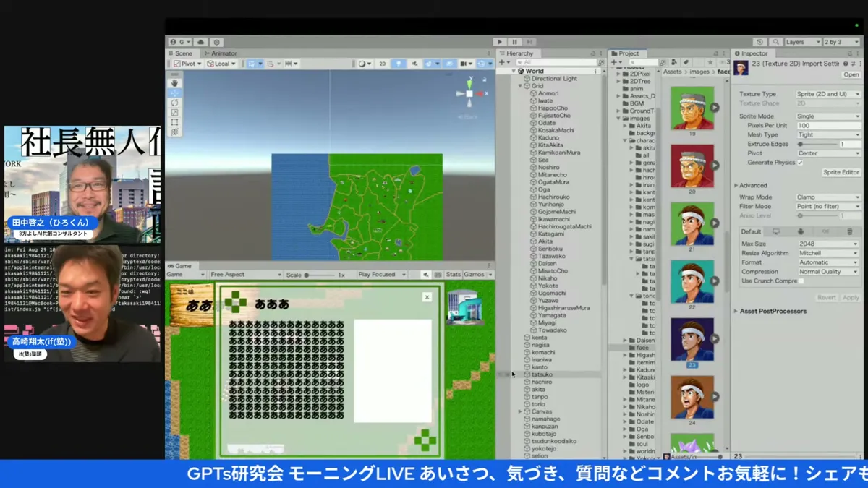Screen dimensions: 868x488
Task: Open Unity cloud services icon
Action: click(201, 43)
